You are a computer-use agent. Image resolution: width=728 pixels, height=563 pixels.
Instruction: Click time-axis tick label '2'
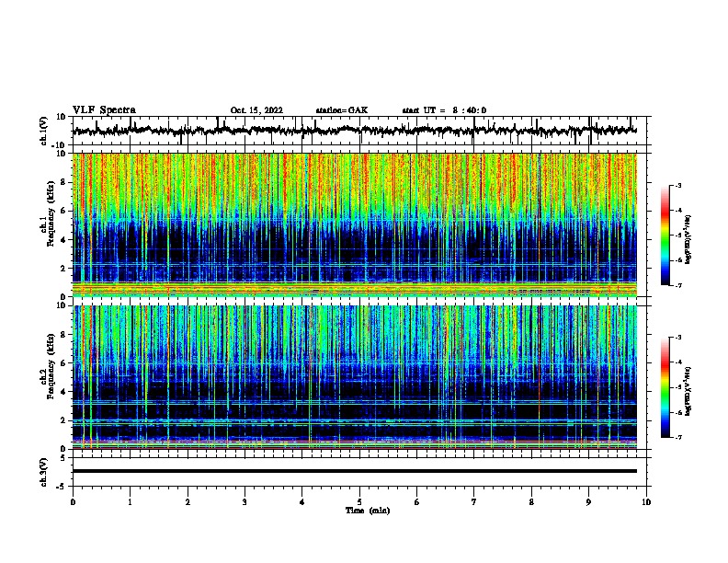pos(188,502)
